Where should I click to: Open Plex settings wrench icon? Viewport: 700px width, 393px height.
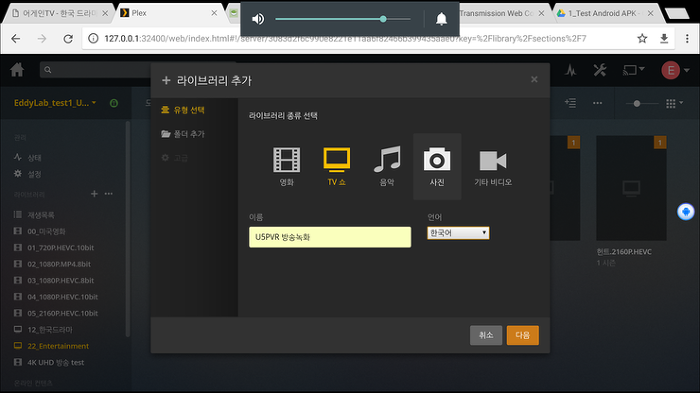pos(600,70)
